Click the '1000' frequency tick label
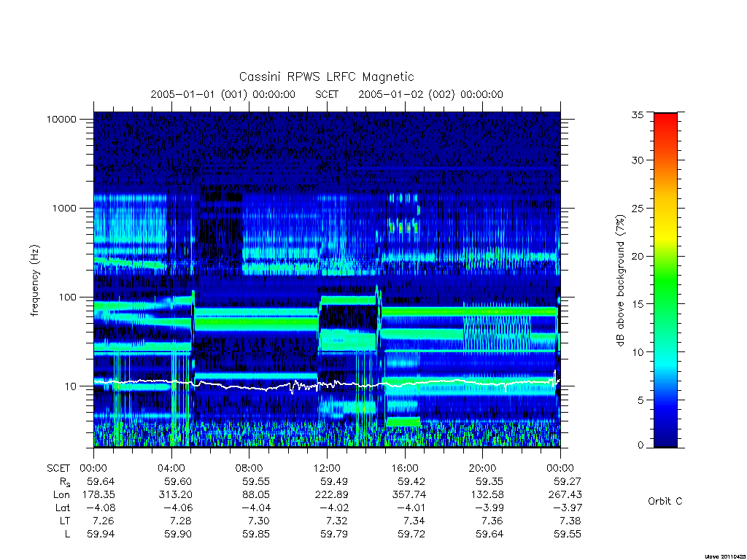747x560 pixels. pyautogui.click(x=64, y=209)
